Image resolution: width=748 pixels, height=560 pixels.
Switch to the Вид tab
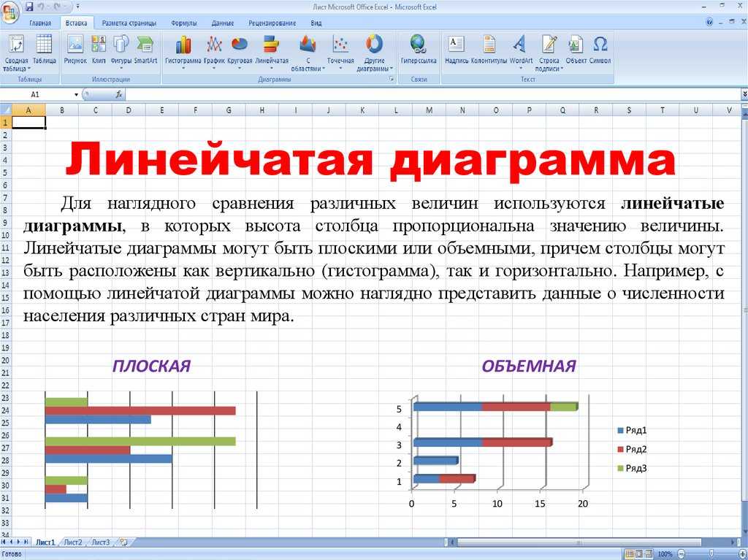pyautogui.click(x=316, y=23)
